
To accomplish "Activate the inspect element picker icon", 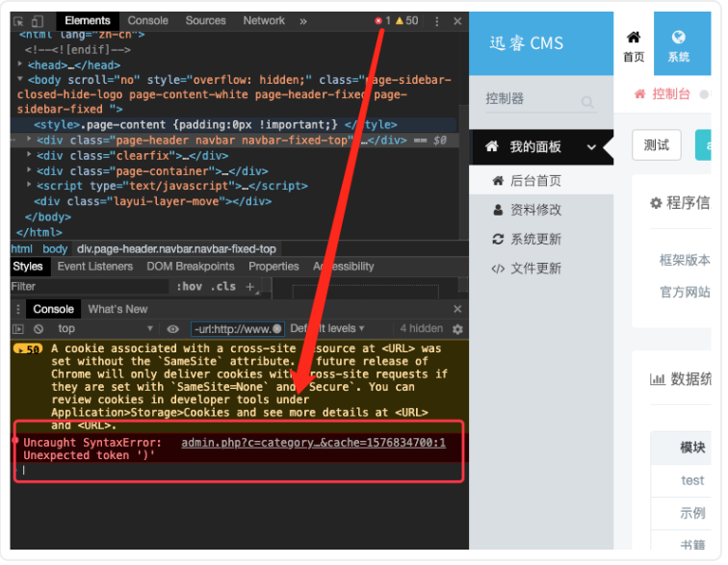I will pos(19,21).
